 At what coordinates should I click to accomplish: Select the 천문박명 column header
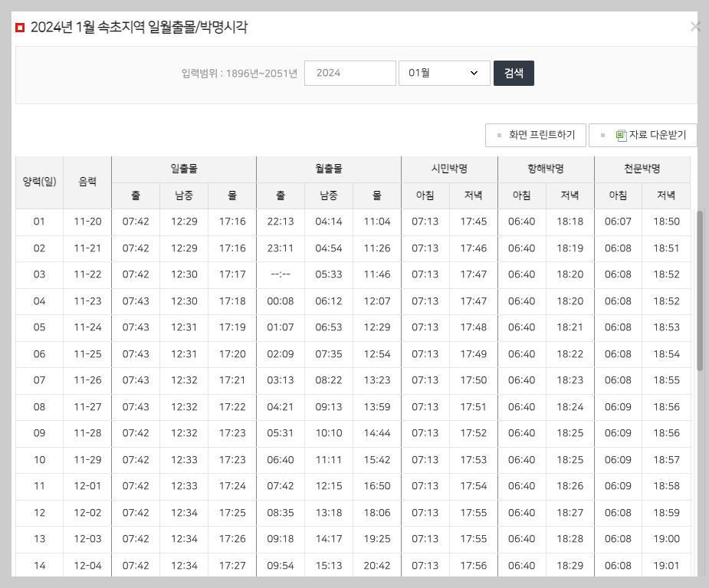(x=642, y=169)
